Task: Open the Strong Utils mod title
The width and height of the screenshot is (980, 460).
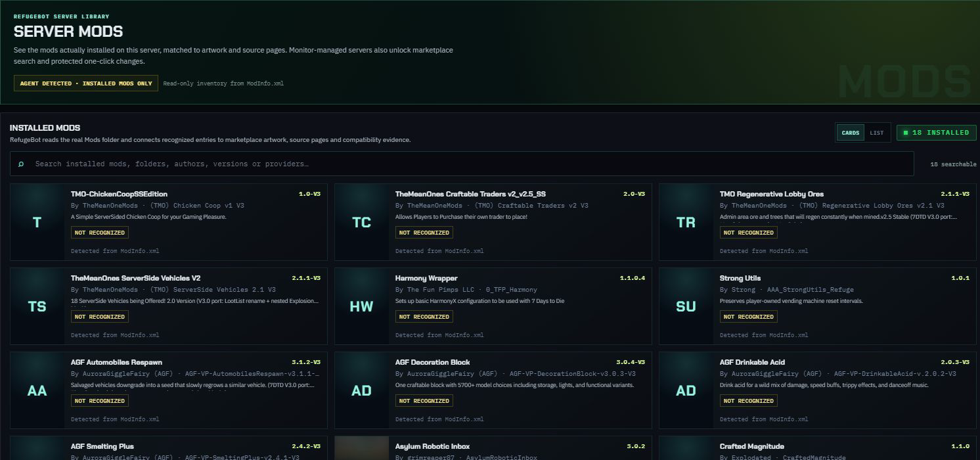Action: pos(740,278)
